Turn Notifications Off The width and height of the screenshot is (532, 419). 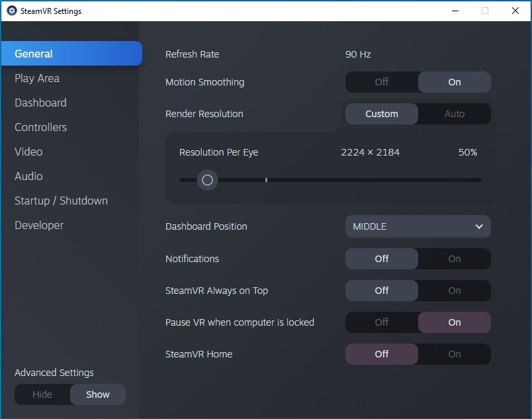382,259
